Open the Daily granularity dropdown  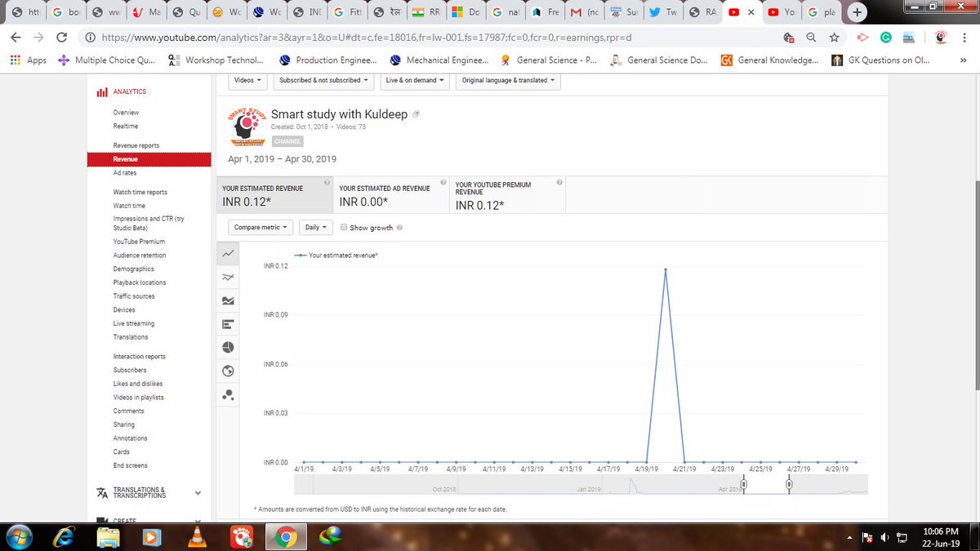point(315,227)
